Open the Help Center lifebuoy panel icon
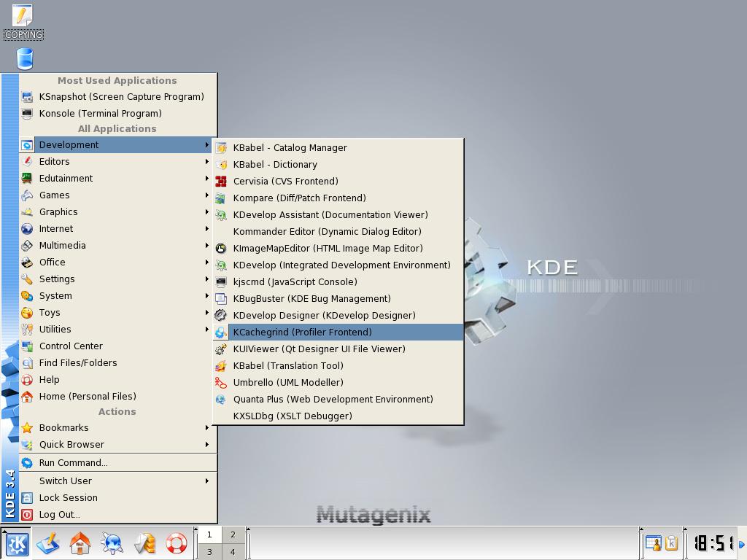This screenshot has width=747, height=560. (x=177, y=543)
